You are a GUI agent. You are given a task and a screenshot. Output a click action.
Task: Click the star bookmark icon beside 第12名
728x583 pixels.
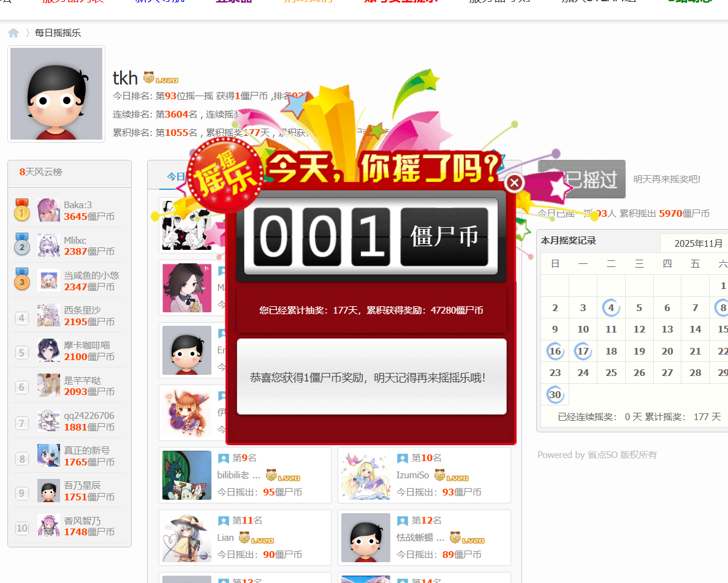point(403,521)
